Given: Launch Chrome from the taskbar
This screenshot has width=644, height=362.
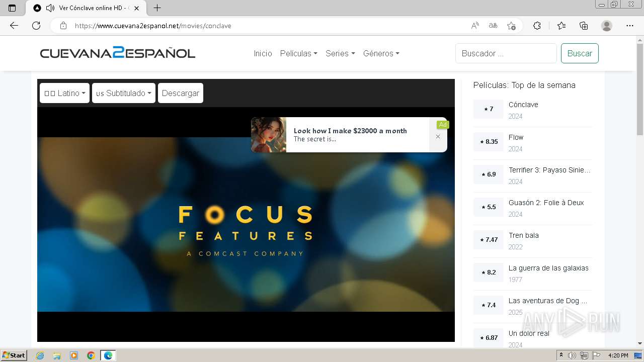Looking at the screenshot, I should [x=91, y=355].
